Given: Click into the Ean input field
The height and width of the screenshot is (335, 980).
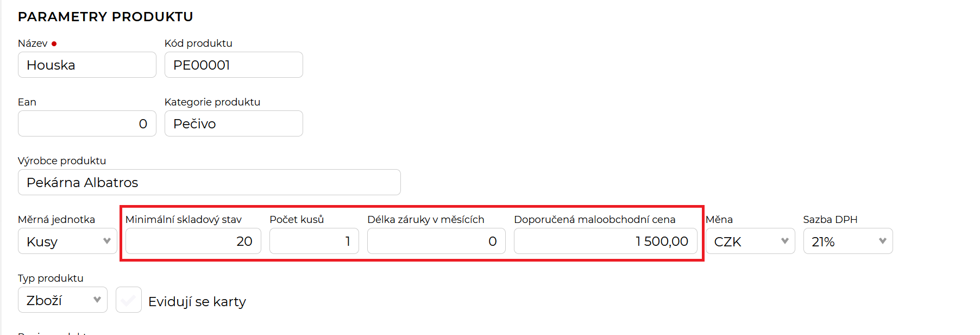Looking at the screenshot, I should point(87,124).
